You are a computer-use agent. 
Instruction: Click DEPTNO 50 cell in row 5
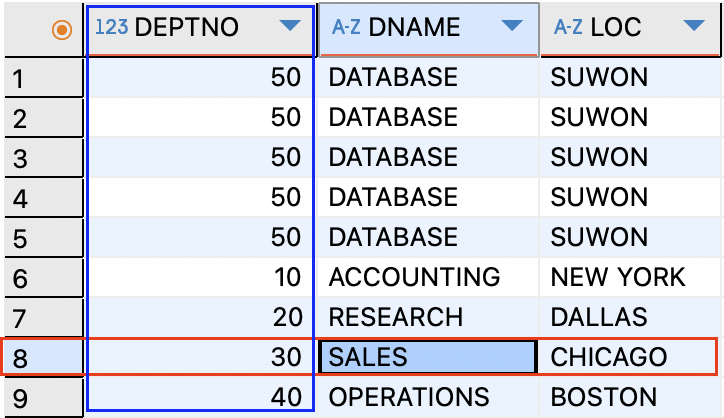200,237
